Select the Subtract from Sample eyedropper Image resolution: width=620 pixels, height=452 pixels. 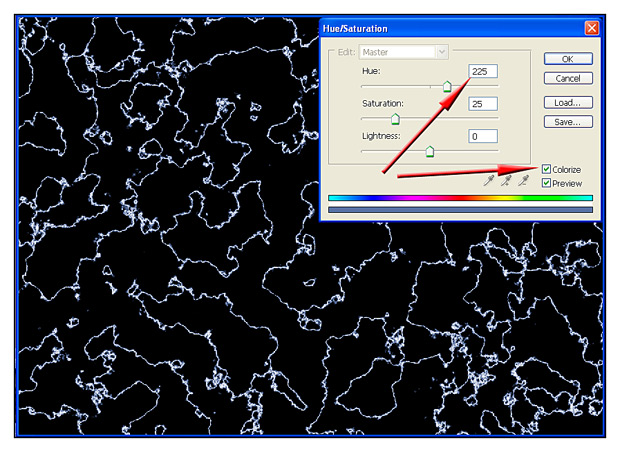[x=523, y=181]
